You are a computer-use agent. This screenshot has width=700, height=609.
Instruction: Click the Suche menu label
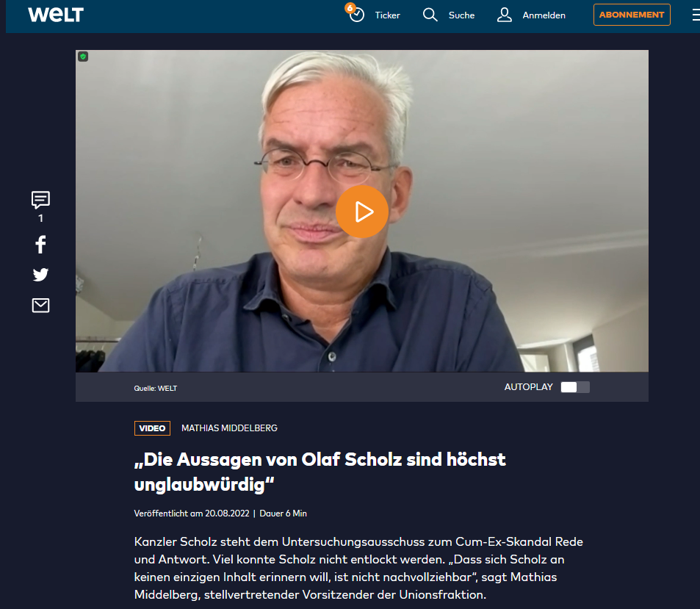[461, 15]
